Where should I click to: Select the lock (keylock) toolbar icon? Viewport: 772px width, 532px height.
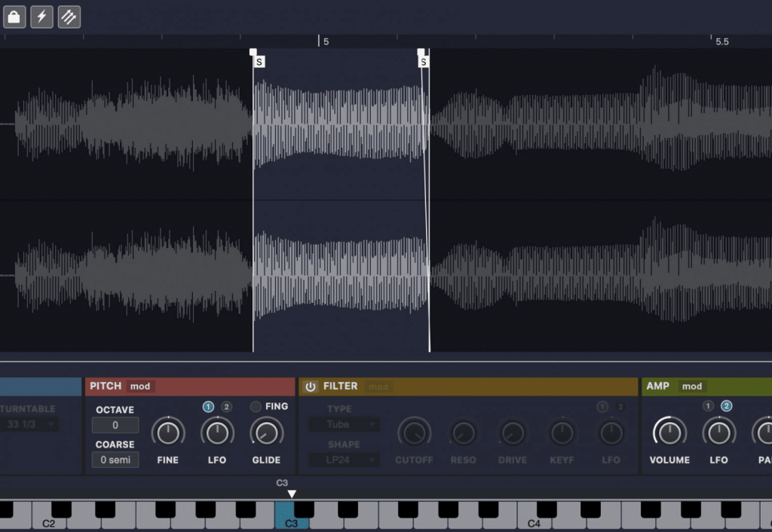click(x=14, y=17)
